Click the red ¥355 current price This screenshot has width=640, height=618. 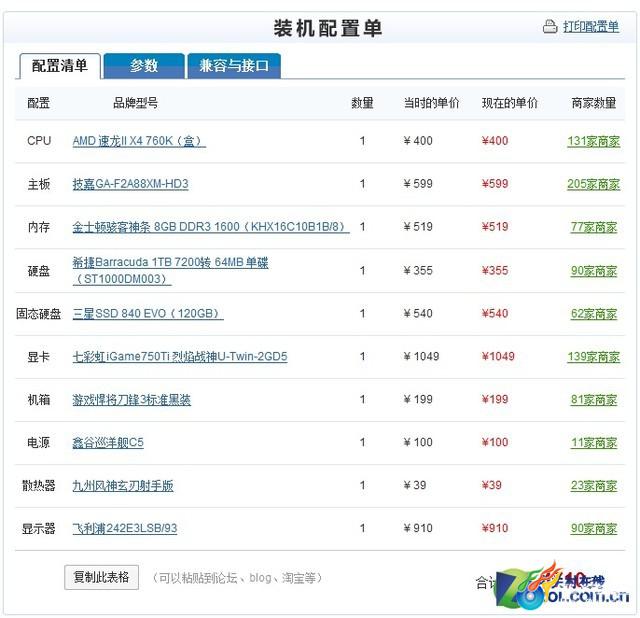tap(495, 270)
